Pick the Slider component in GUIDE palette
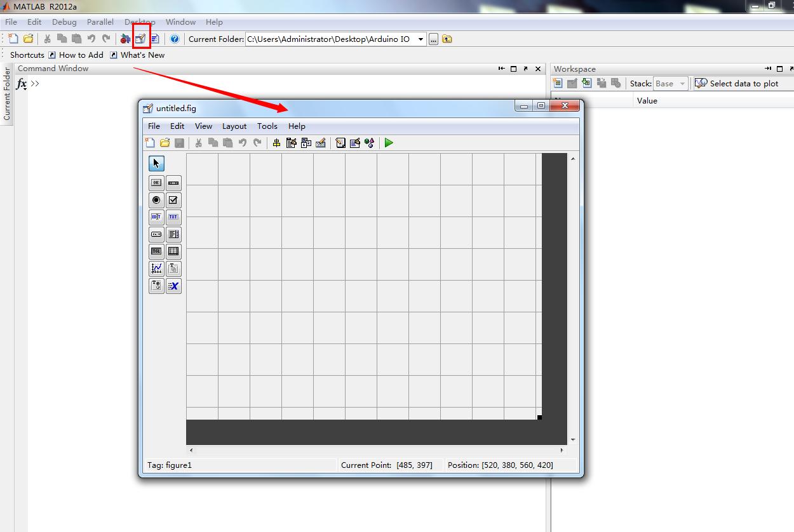794x532 pixels. tap(173, 183)
